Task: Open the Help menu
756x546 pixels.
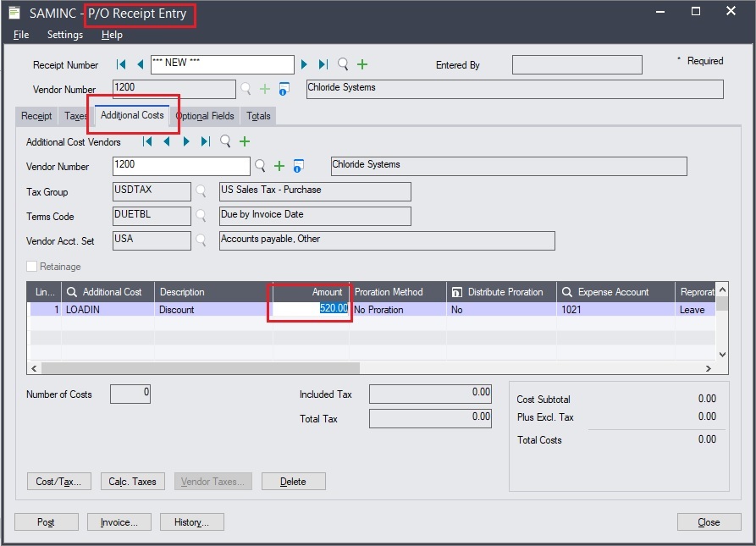Action: 112,35
